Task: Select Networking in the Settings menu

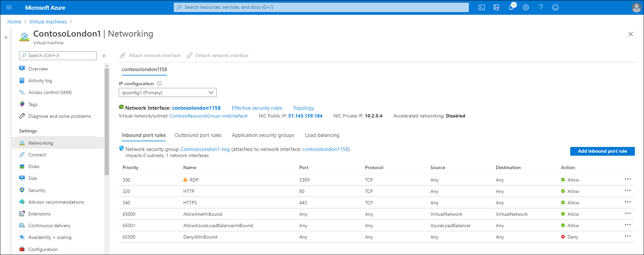Action: coord(58,143)
